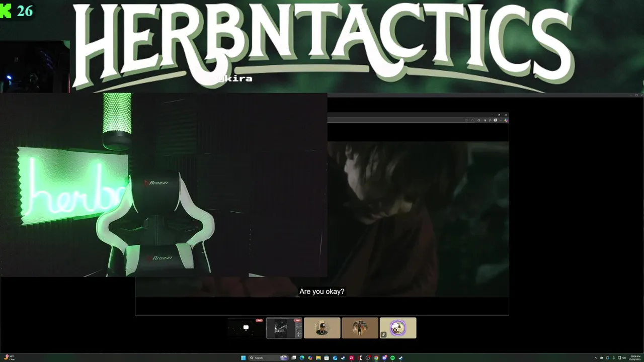Open Microsoft Store from the taskbar
Viewport: 644px width, 362px height.
(327, 358)
